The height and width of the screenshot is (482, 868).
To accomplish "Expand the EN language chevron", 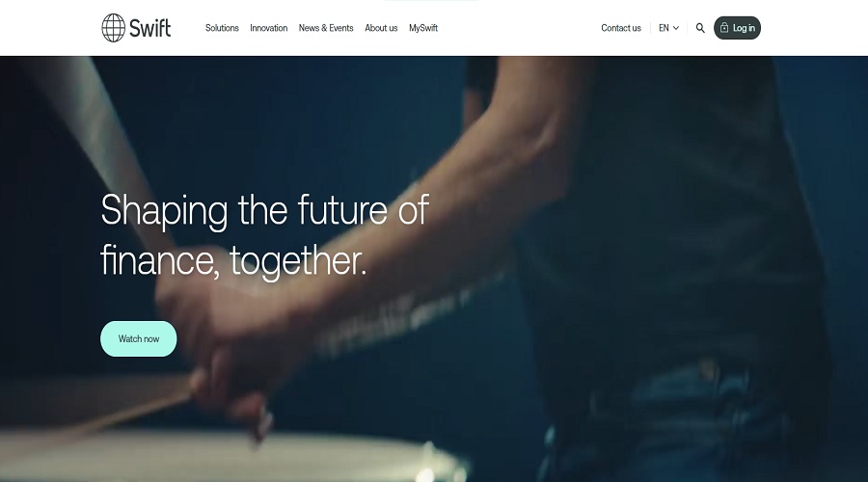I will (x=676, y=28).
